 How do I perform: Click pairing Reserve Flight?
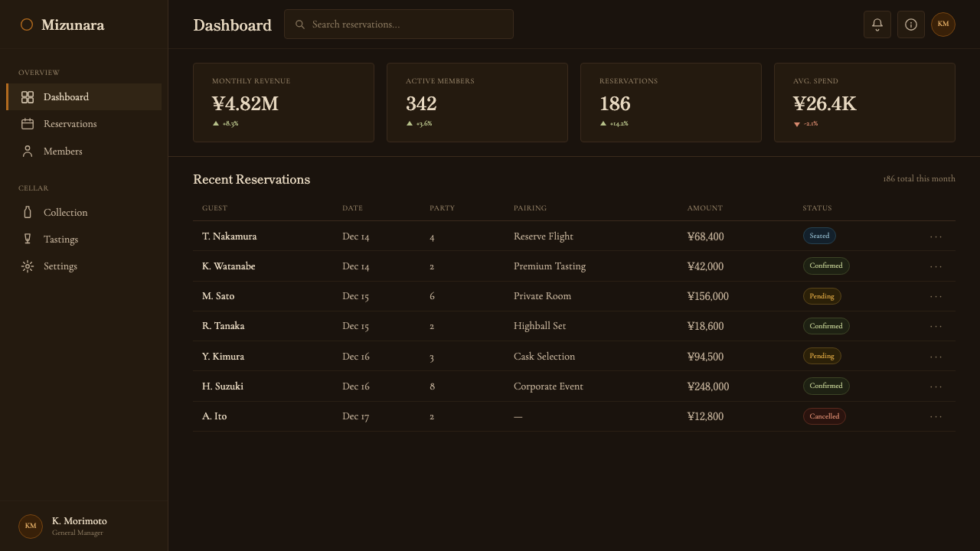[544, 236]
